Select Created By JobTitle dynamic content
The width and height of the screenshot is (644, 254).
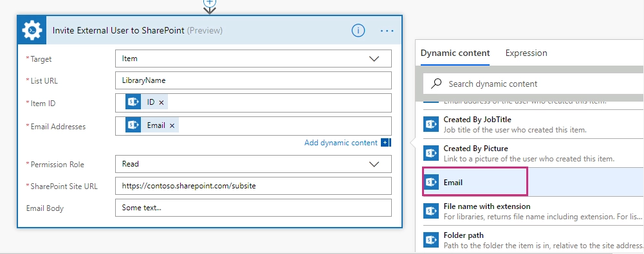pos(533,124)
